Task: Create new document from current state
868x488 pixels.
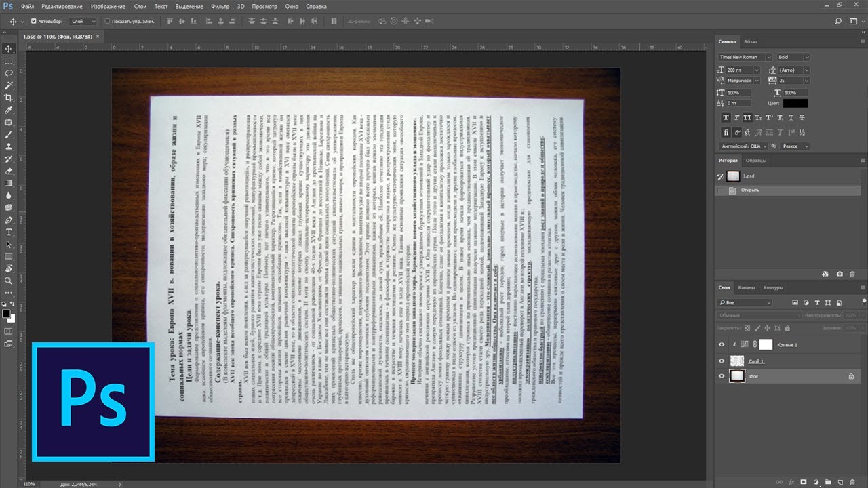Action: point(825,274)
